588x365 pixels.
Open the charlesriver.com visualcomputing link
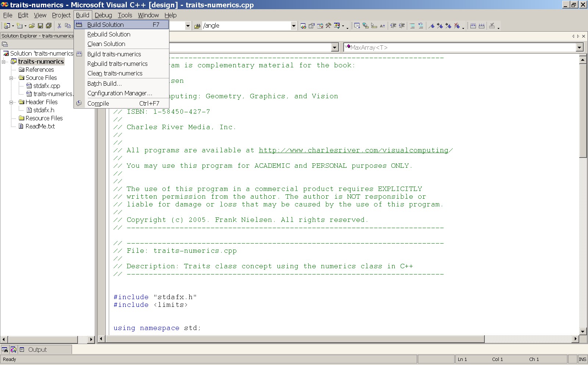click(354, 150)
